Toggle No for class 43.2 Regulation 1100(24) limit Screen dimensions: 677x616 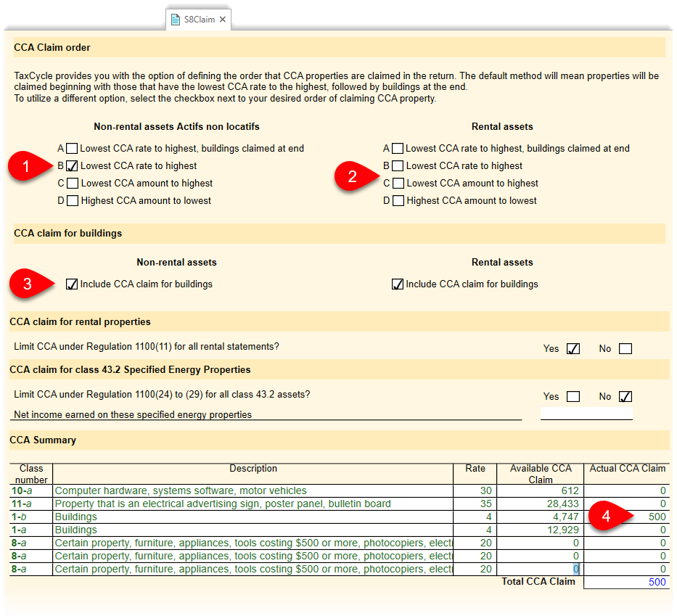(625, 397)
